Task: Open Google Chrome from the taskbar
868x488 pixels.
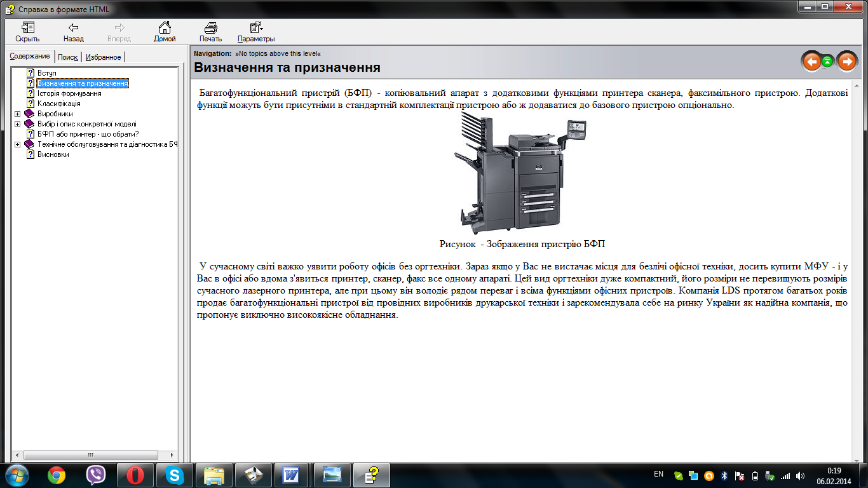Action: [x=57, y=475]
